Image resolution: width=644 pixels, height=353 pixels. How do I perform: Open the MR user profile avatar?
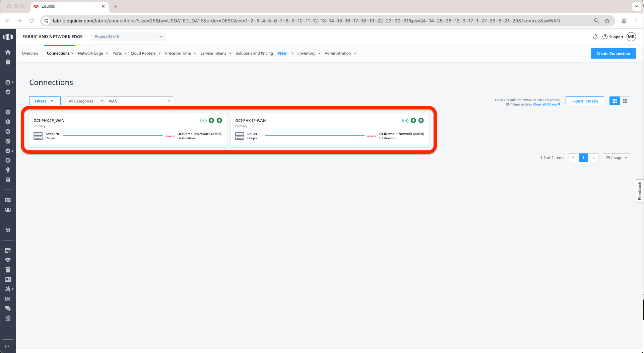[631, 37]
